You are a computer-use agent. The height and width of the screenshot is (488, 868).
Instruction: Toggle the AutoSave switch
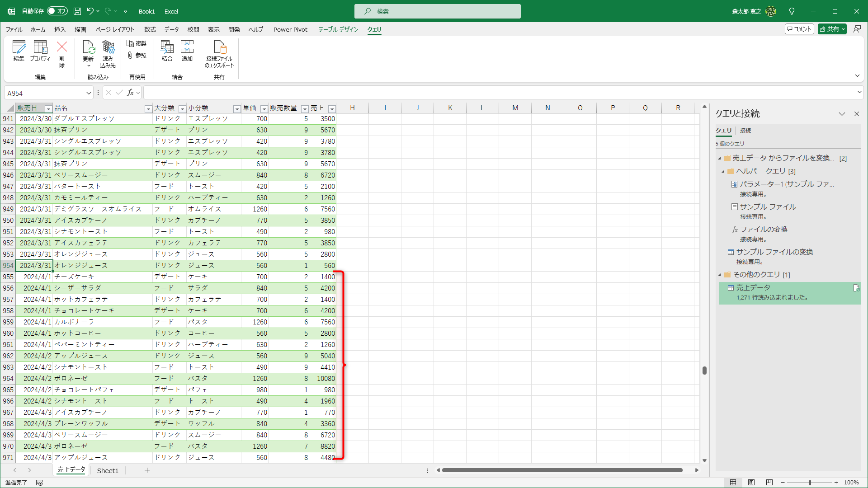tap(57, 11)
